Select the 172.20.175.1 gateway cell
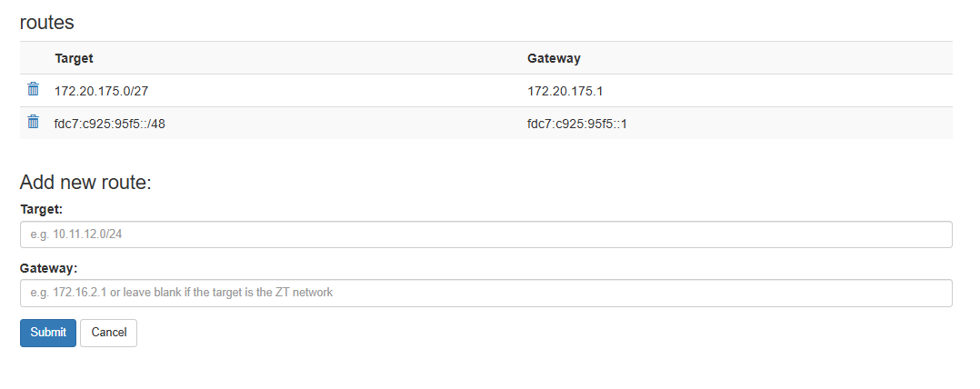The height and width of the screenshot is (389, 980). click(565, 91)
